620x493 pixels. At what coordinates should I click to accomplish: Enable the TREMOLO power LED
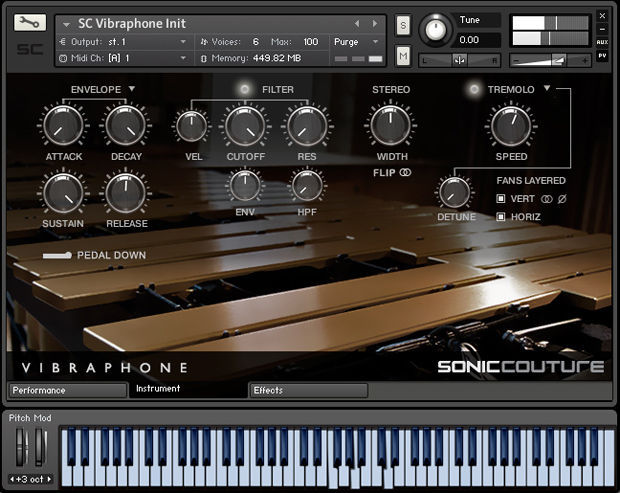tap(474, 89)
